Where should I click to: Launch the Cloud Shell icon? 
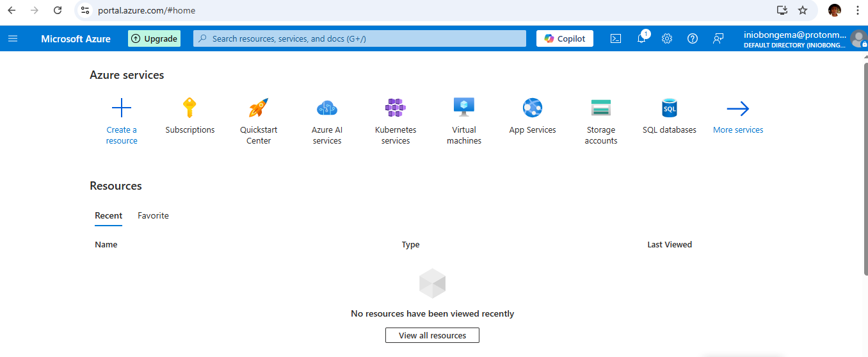[x=616, y=38]
